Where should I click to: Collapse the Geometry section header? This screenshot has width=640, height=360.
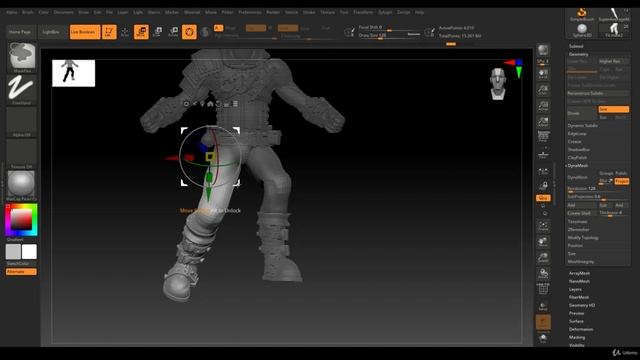click(x=579, y=54)
